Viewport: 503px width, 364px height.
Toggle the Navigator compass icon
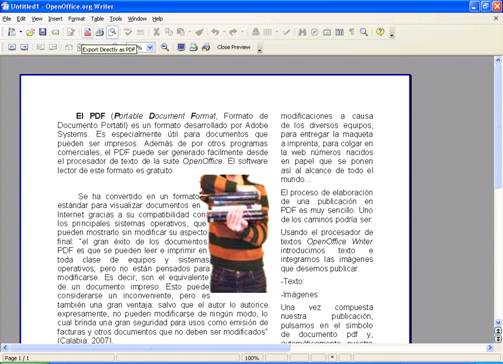click(314, 32)
